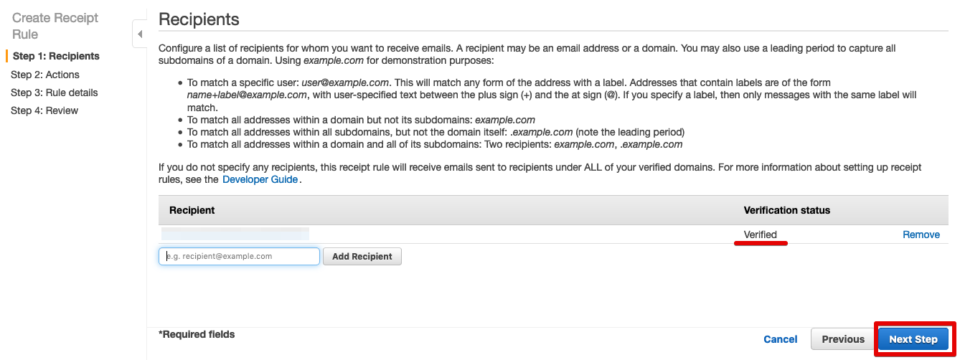The image size is (960, 360).
Task: Collapse the sidebar with the arrow icon
Action: pyautogui.click(x=140, y=34)
